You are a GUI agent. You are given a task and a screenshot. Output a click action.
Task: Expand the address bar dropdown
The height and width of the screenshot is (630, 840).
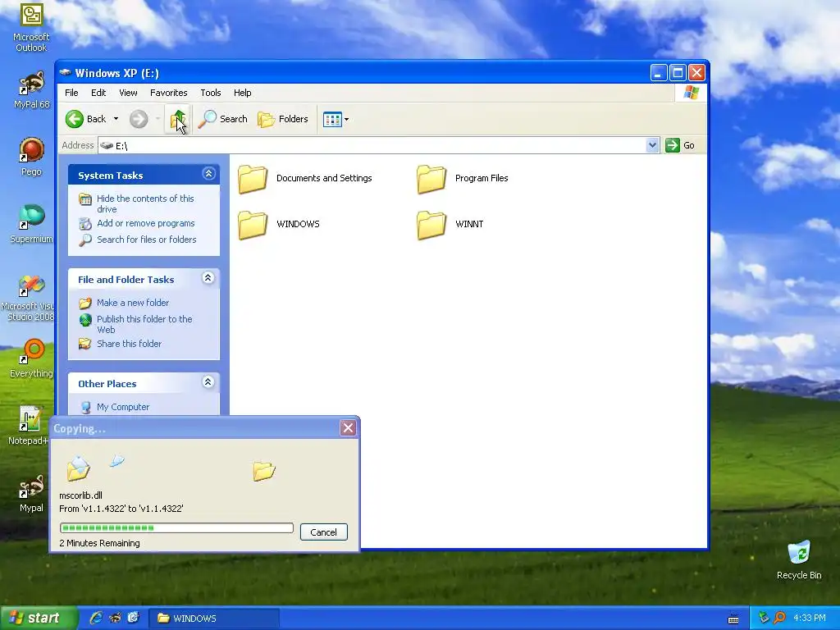pyautogui.click(x=652, y=145)
